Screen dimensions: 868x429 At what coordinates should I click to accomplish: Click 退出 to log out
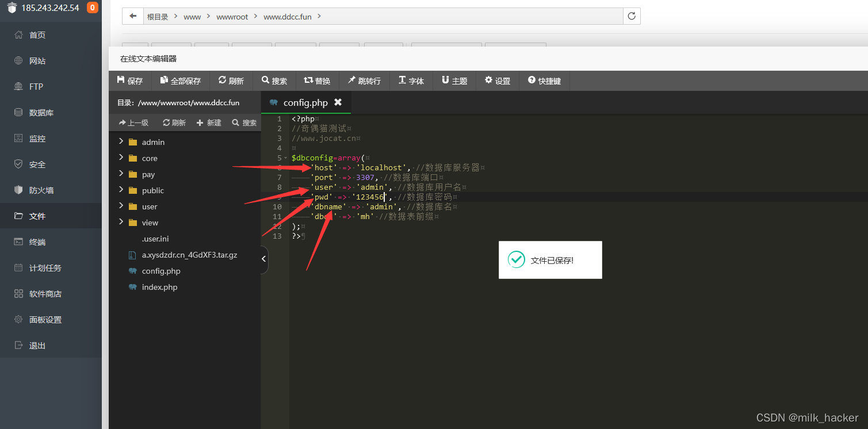(37, 346)
